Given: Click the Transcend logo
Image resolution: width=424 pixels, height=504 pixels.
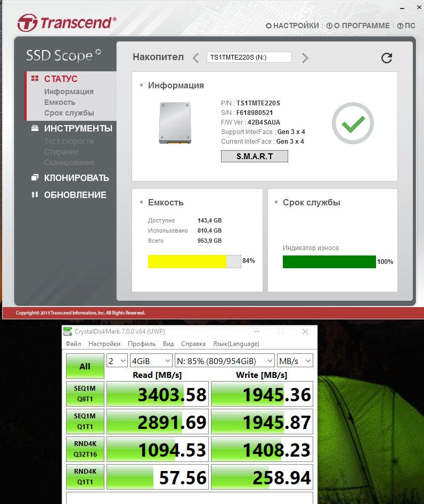Looking at the screenshot, I should 67,23.
